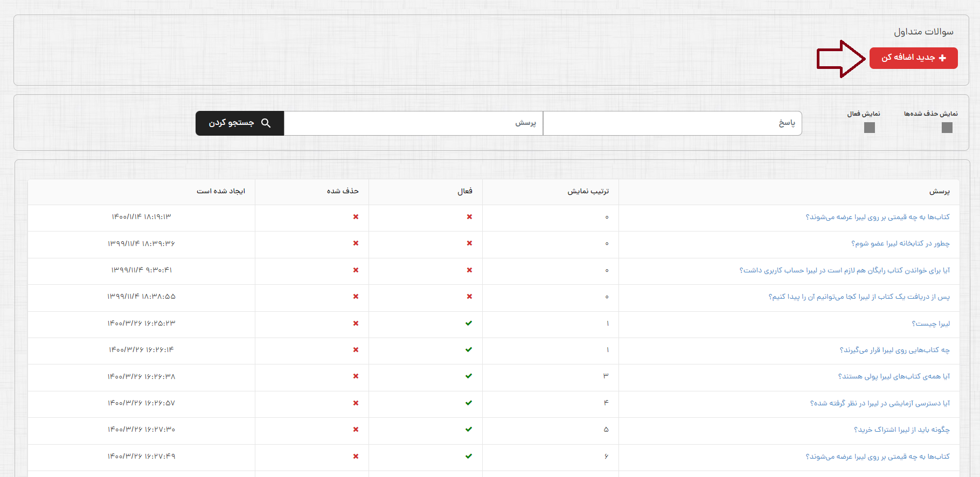980x477 pixels.
Task: Open question 'آیا همه‌ی کتاب‌های لیبرا پولی هستند؟'
Action: click(x=894, y=376)
